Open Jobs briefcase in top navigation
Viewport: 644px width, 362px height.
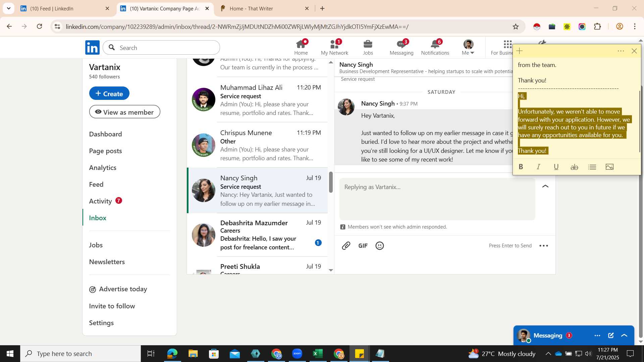point(368,48)
